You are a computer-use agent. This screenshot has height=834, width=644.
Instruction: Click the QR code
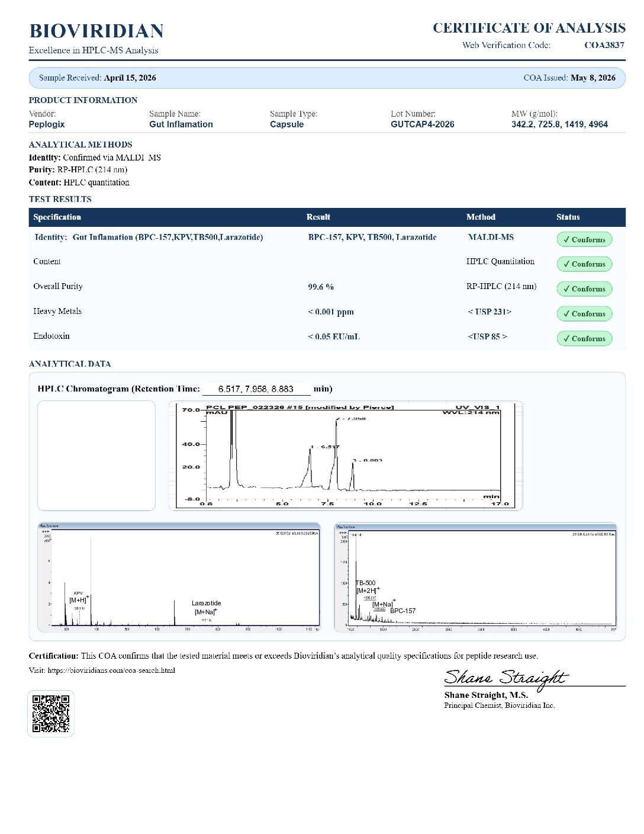point(51,714)
